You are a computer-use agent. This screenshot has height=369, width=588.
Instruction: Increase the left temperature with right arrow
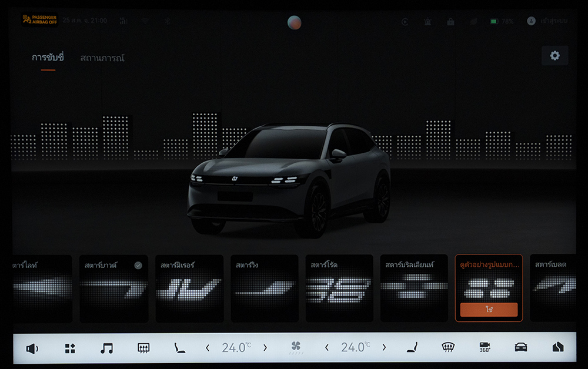(x=265, y=348)
